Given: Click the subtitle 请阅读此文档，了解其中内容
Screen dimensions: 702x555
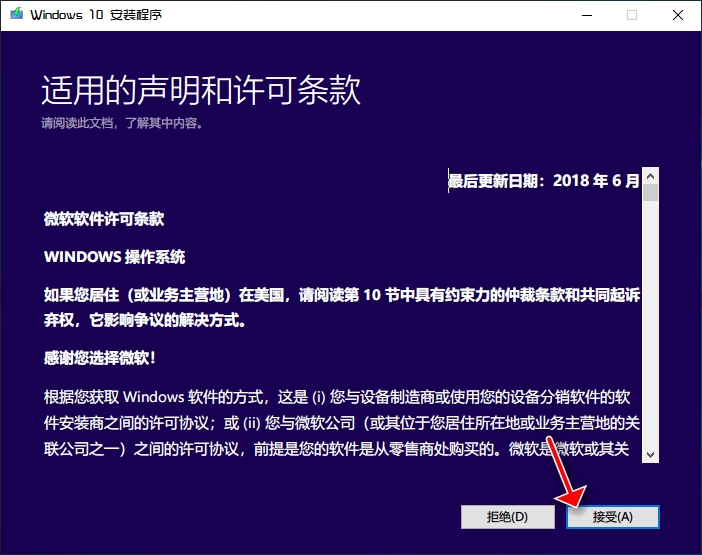Looking at the screenshot, I should 122,124.
